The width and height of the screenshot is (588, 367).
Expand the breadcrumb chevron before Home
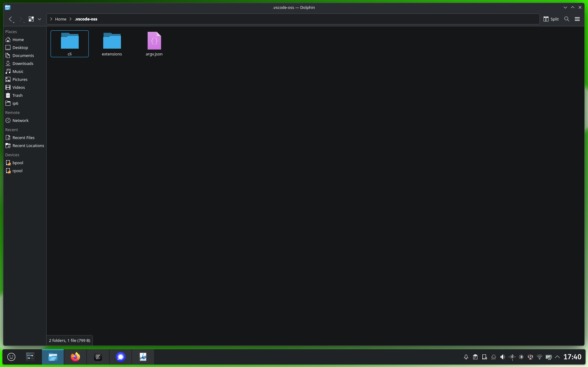click(51, 19)
